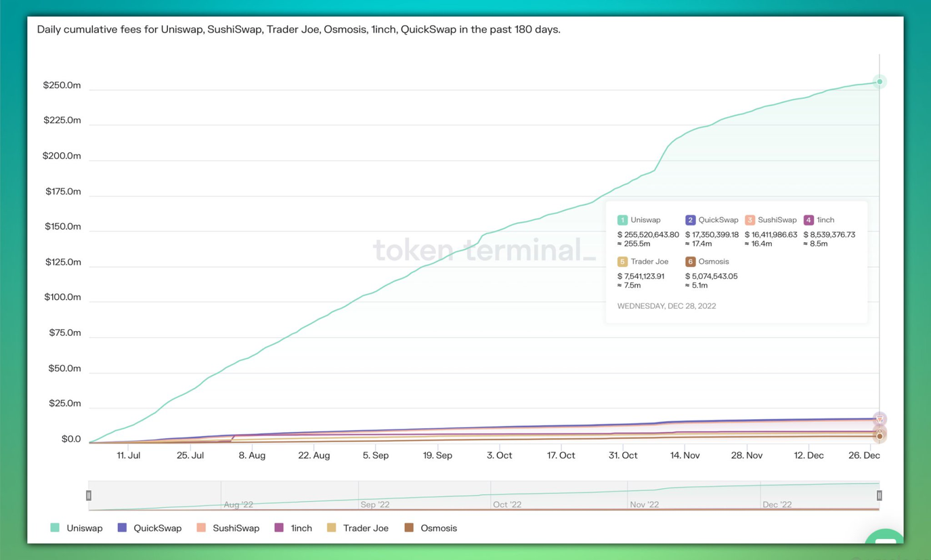Click the Osmosis endpoint marker on chart

[x=880, y=437]
